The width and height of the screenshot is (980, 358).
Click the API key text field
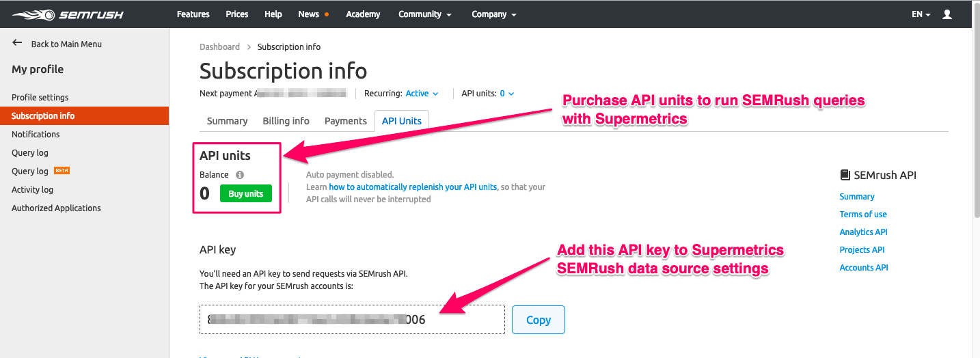pos(352,319)
